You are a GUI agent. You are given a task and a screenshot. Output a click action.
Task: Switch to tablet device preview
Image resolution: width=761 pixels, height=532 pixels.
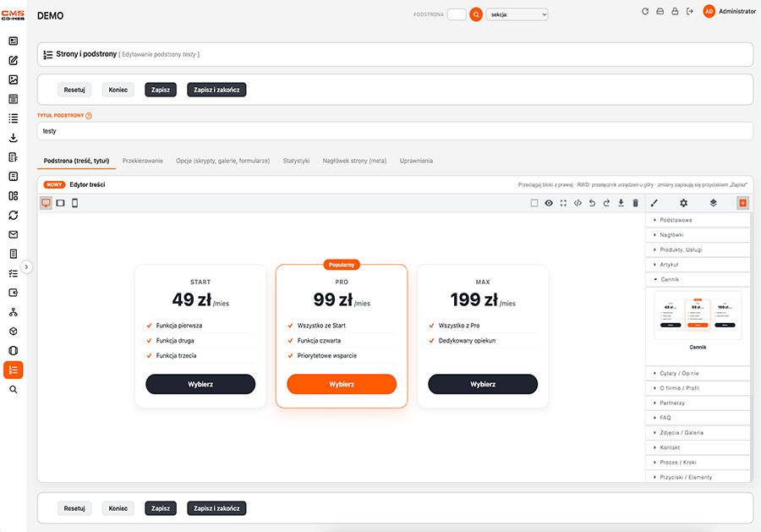(60, 203)
